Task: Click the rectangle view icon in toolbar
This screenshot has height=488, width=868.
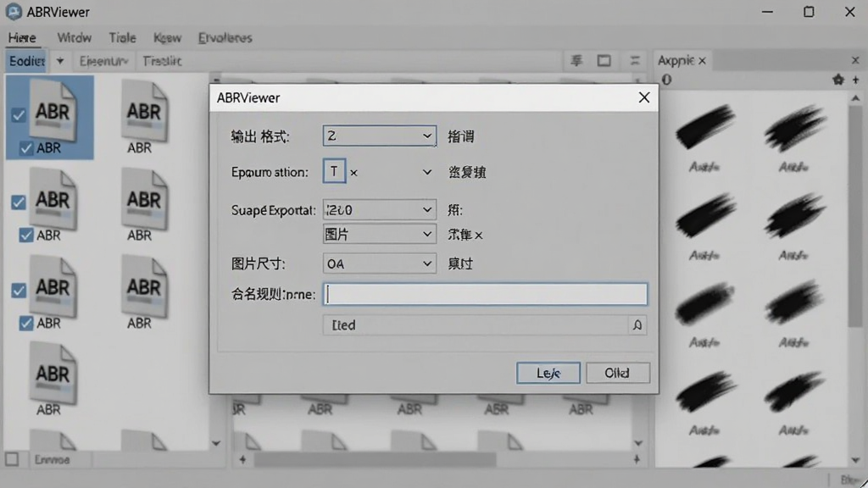Action: coord(604,61)
